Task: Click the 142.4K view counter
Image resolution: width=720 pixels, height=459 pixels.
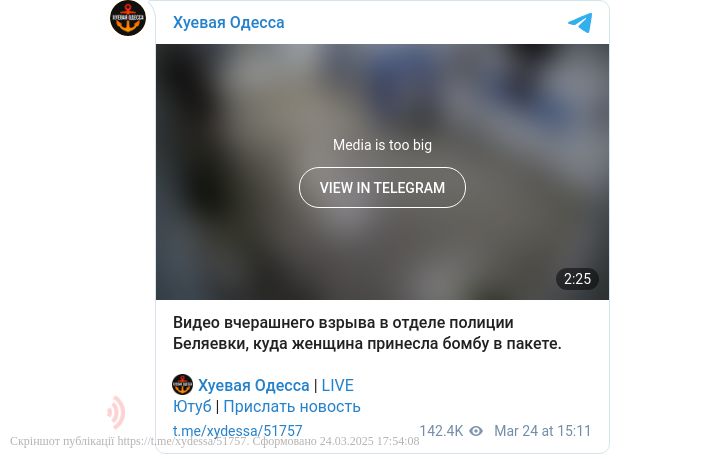Action: [x=441, y=431]
